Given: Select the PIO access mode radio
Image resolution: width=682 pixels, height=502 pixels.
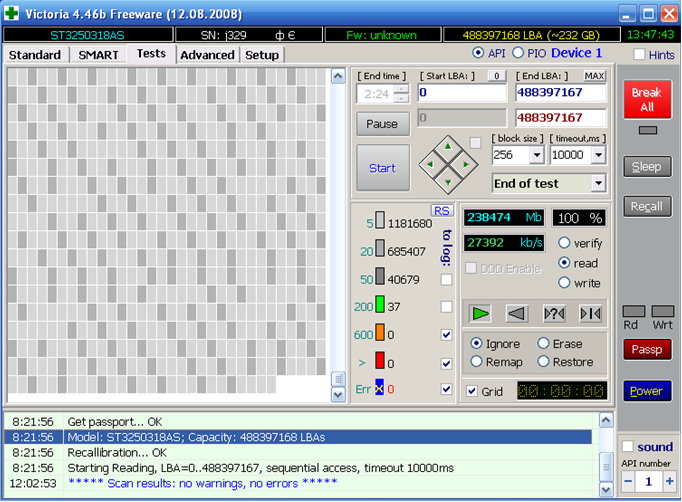Looking at the screenshot, I should [518, 53].
